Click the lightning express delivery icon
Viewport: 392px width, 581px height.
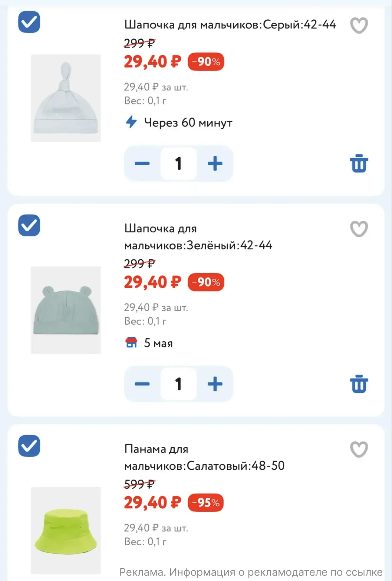131,122
